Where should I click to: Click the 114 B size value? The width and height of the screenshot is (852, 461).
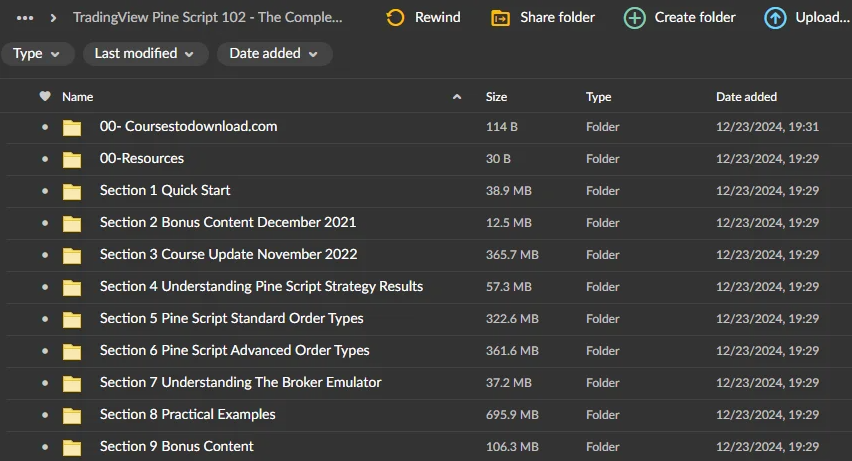502,127
